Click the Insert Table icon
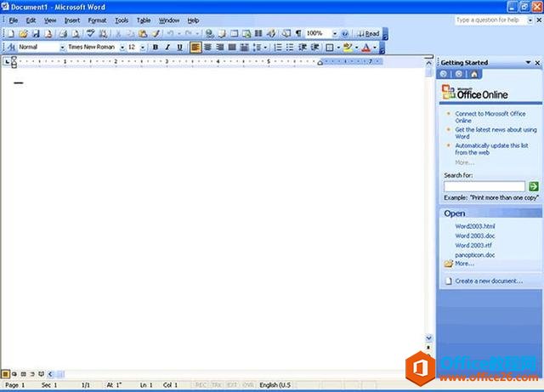Image resolution: width=544 pixels, height=392 pixels. 235,34
